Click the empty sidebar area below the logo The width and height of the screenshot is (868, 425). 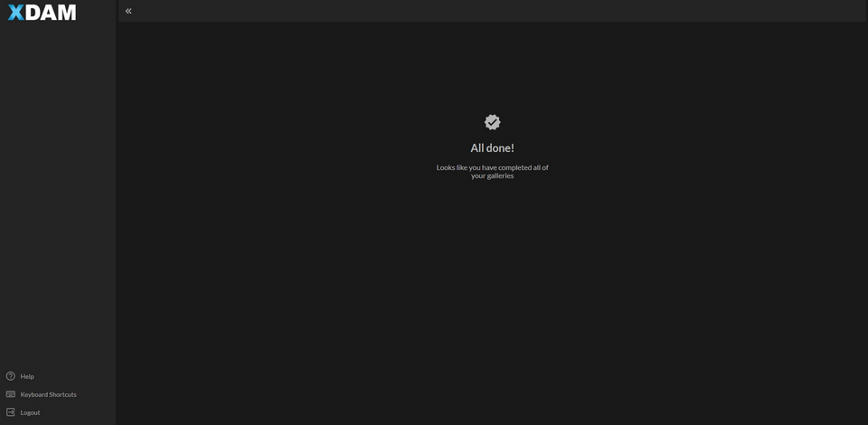58,181
